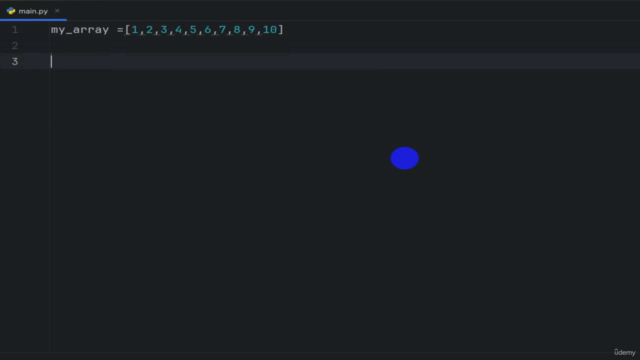Viewport: 640px width, 360px height.
Task: Click line number 2 in the gutter
Action: click(x=15, y=46)
